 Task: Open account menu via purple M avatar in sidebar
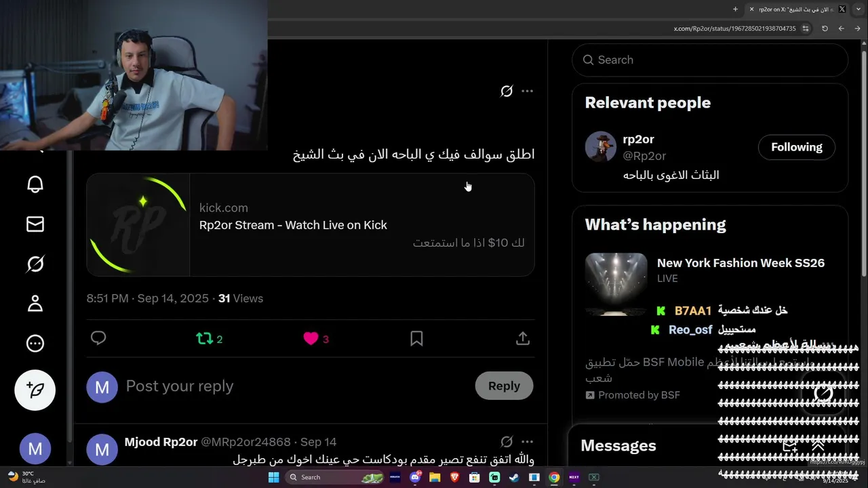[35, 449]
